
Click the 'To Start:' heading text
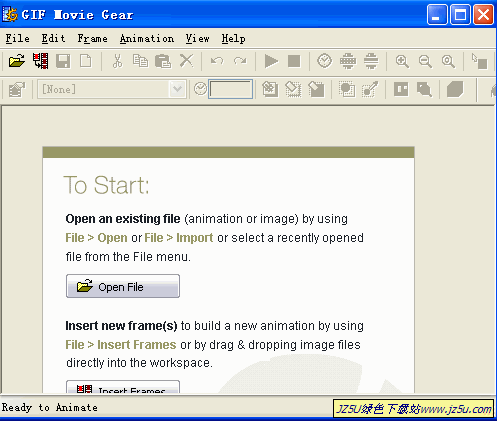tap(106, 185)
